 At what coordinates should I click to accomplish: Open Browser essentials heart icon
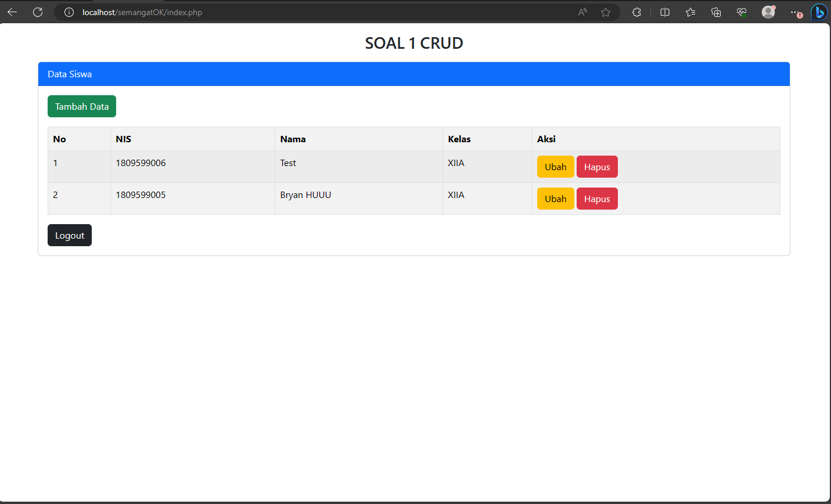click(742, 12)
